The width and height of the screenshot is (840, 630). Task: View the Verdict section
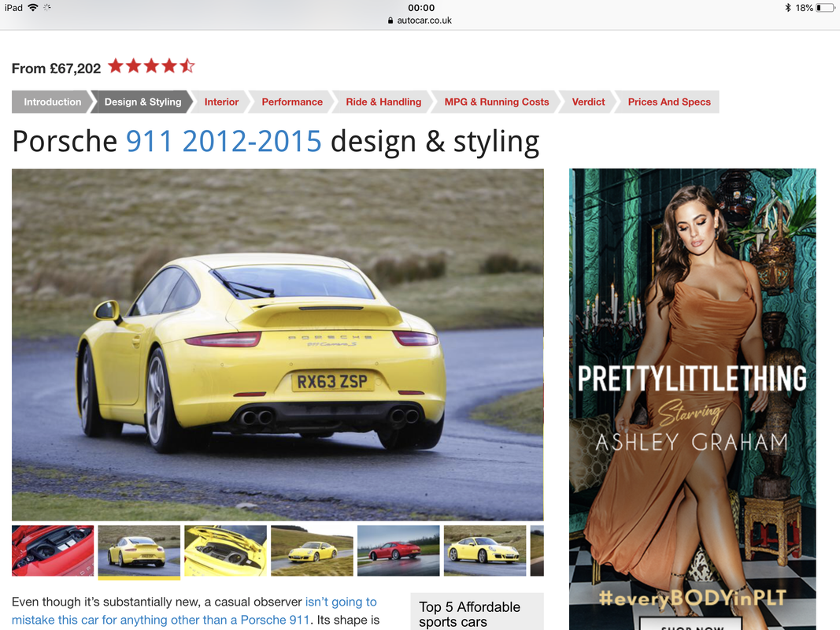588,102
